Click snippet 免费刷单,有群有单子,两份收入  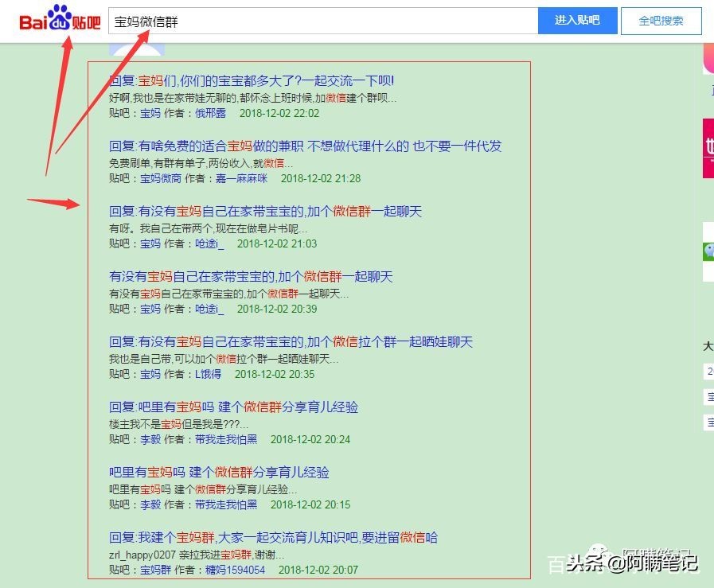pyautogui.click(x=201, y=163)
